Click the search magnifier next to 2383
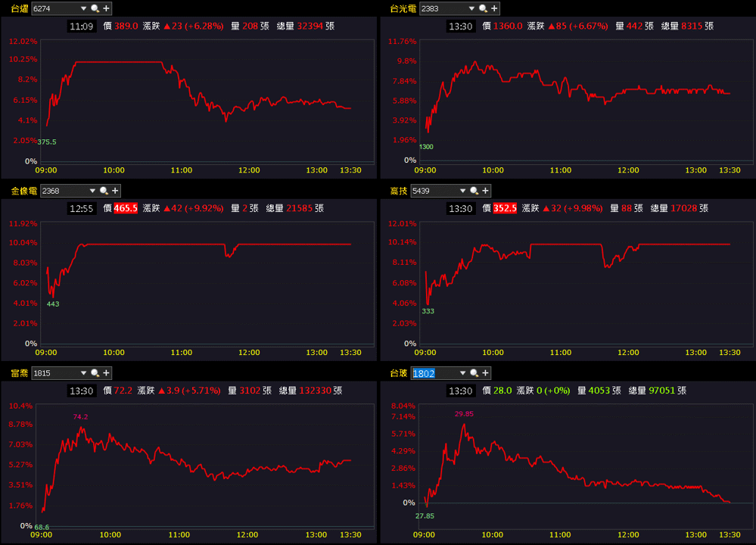Image resolution: width=756 pixels, height=545 pixels. click(483, 8)
